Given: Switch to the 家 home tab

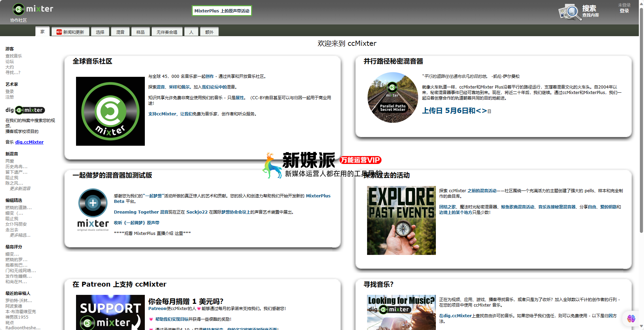Looking at the screenshot, I should tap(42, 32).
